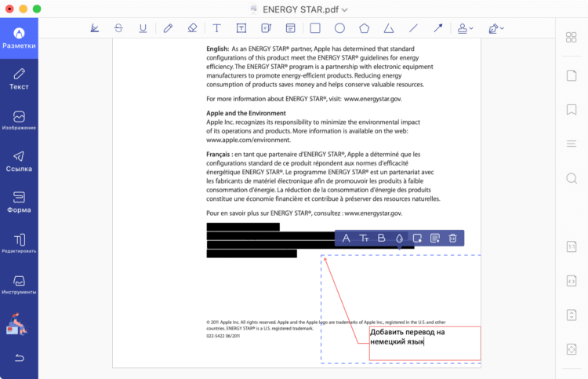Click the last short redaction bar
Image resolution: width=588 pixels, height=379 pixels.
click(252, 253)
